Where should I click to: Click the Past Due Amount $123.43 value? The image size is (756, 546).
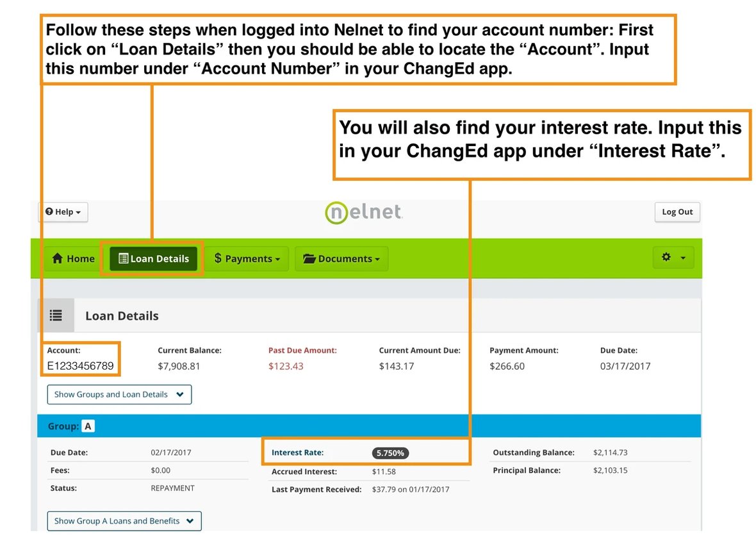(286, 367)
